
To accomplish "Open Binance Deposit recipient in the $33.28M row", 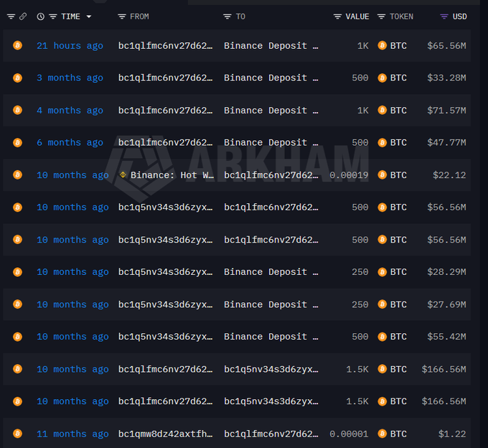I will 271,78.
